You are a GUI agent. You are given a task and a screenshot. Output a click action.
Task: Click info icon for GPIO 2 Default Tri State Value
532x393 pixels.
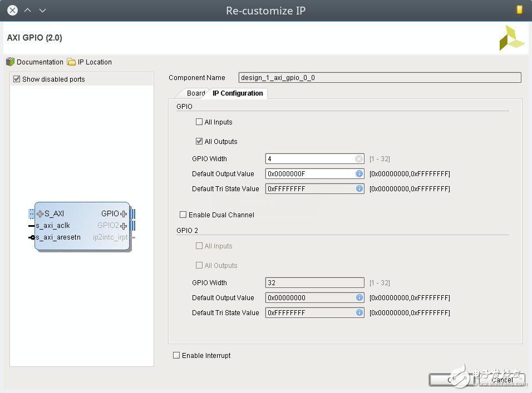pos(359,313)
